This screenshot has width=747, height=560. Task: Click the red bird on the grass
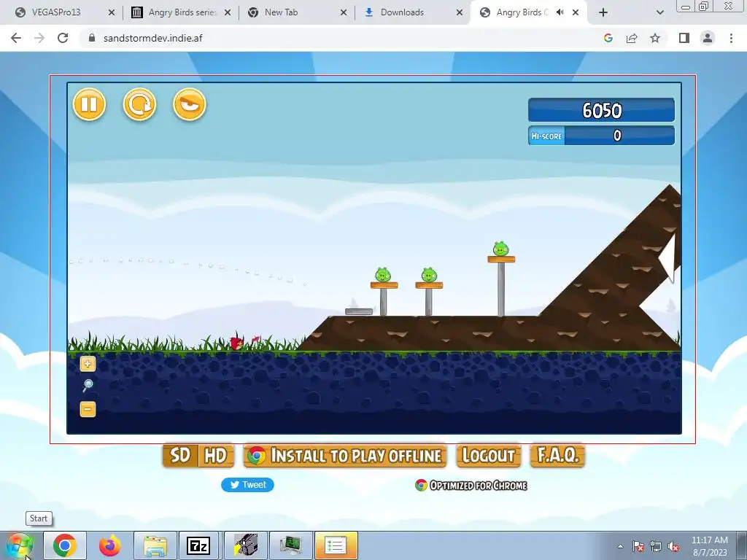[x=237, y=342]
